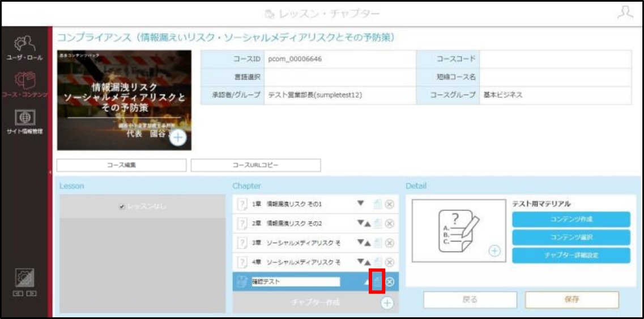Select chapter 2章 情報漏洩リスク その2

(x=315, y=223)
